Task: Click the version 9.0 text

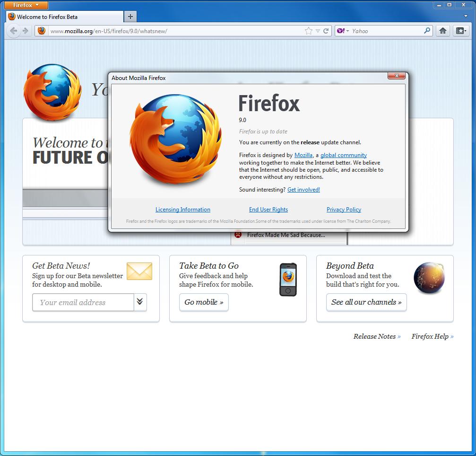Action: point(242,120)
